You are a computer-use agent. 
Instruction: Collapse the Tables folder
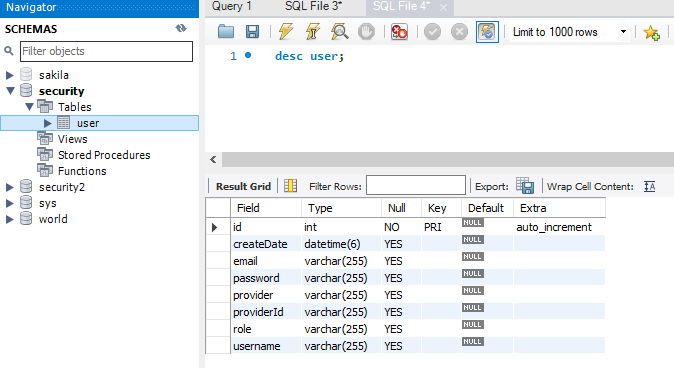coord(29,107)
